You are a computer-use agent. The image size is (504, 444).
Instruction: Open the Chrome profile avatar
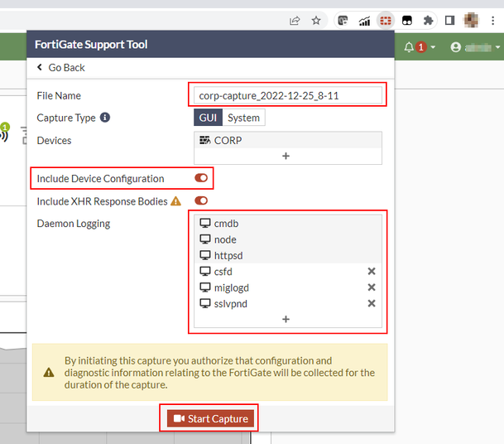471,21
